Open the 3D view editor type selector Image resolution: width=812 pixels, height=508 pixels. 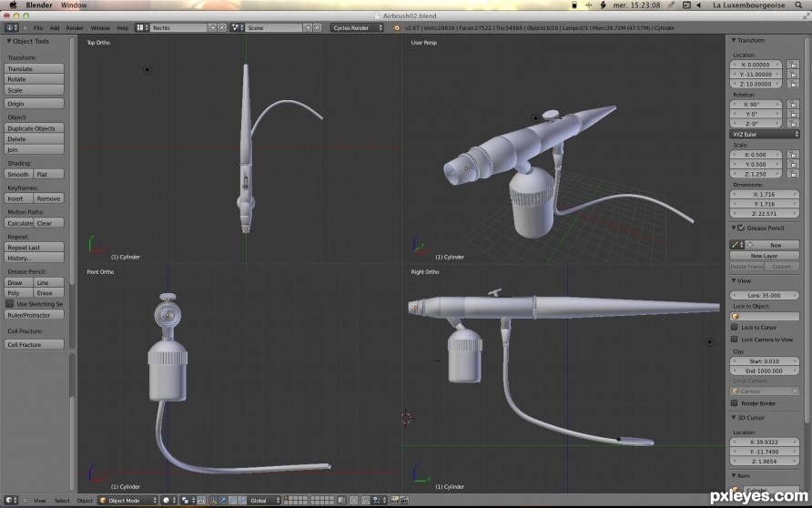coord(12,500)
